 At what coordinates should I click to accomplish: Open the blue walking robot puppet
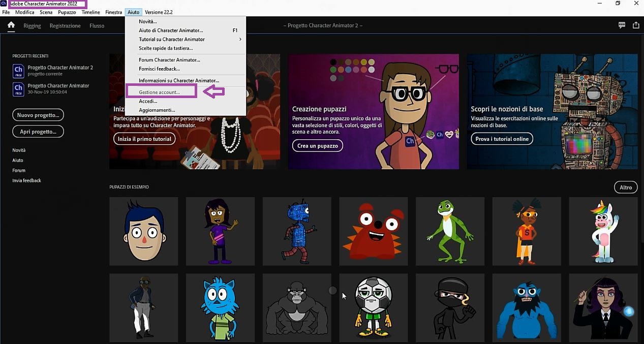click(297, 231)
